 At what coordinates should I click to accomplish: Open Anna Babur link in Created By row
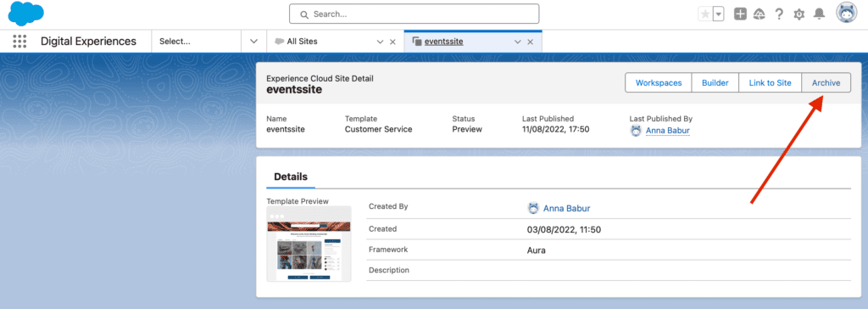coord(566,209)
